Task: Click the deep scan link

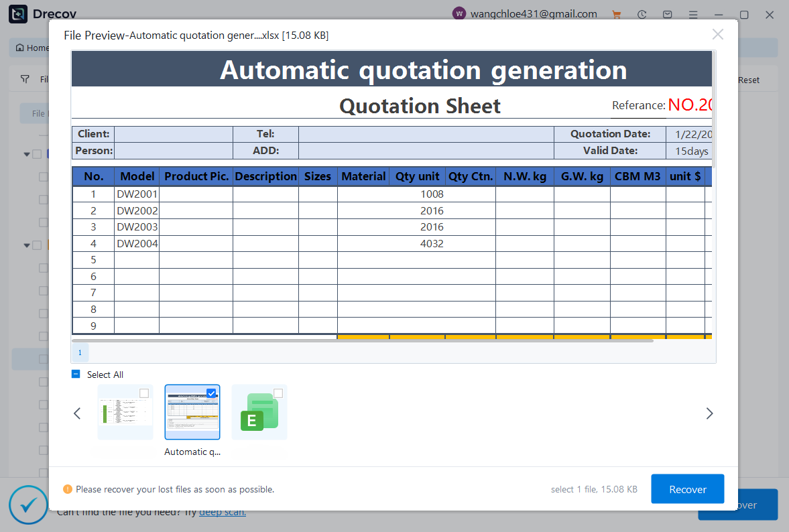Action: [x=222, y=513]
